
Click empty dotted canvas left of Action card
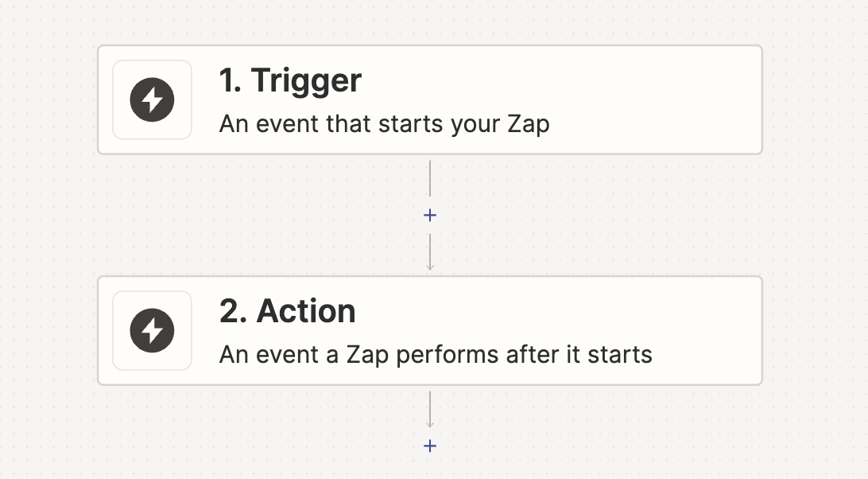point(48,330)
